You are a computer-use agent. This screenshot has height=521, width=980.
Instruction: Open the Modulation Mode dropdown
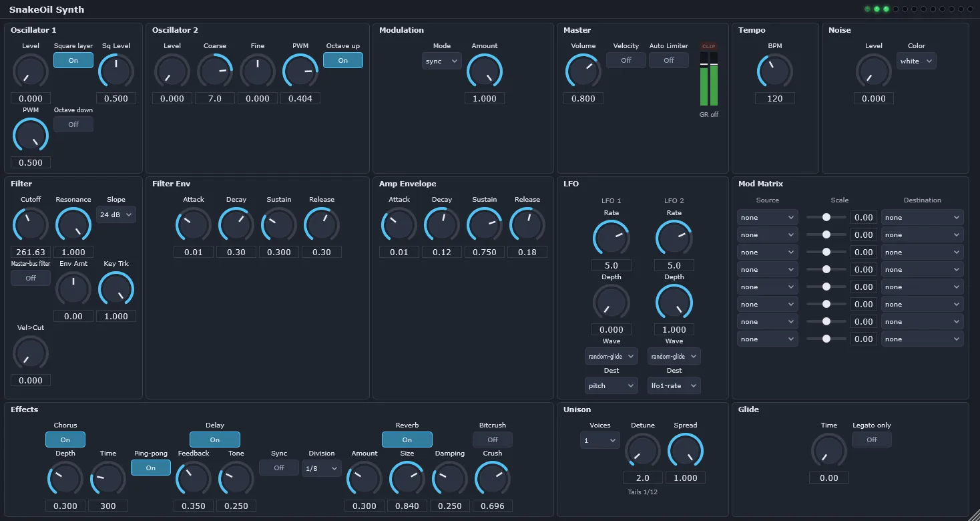tap(442, 61)
